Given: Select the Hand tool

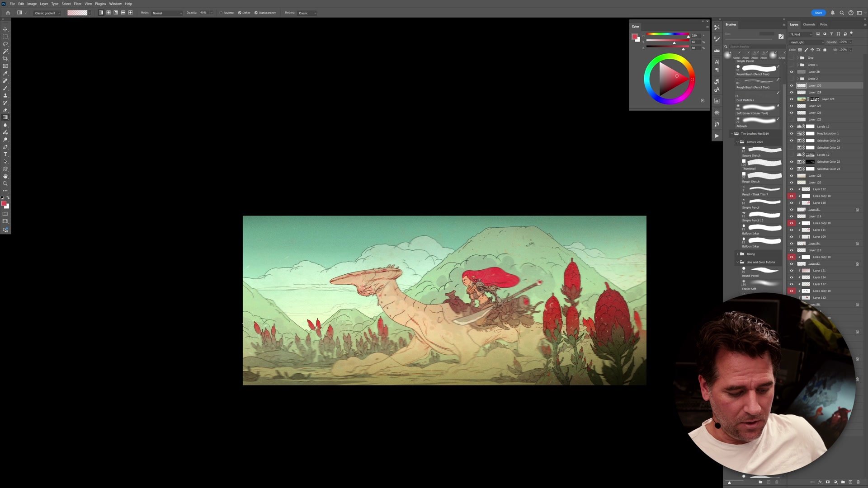Looking at the screenshot, I should point(5,176).
